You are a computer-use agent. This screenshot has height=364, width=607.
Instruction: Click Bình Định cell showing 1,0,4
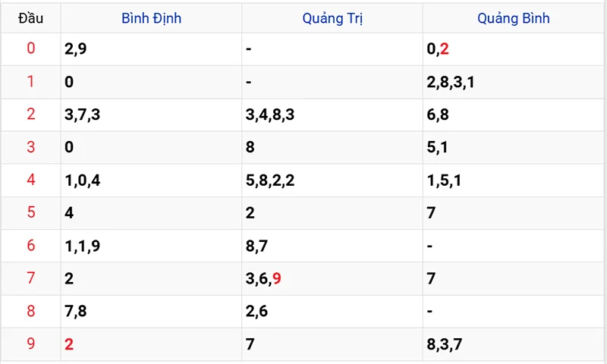tap(82, 180)
